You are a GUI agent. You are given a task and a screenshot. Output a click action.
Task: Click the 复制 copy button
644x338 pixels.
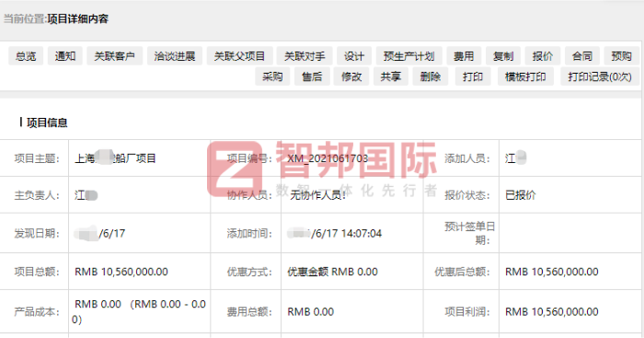[503, 56]
